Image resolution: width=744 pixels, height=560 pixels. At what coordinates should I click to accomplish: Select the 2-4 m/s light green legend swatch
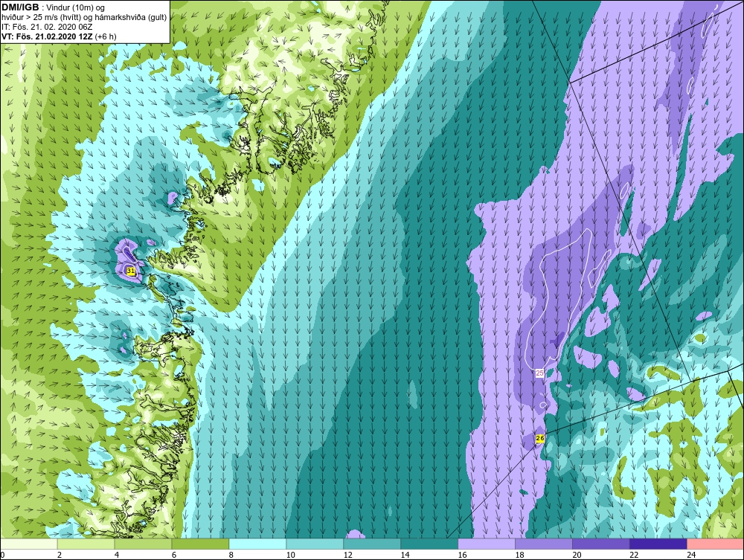[86, 544]
